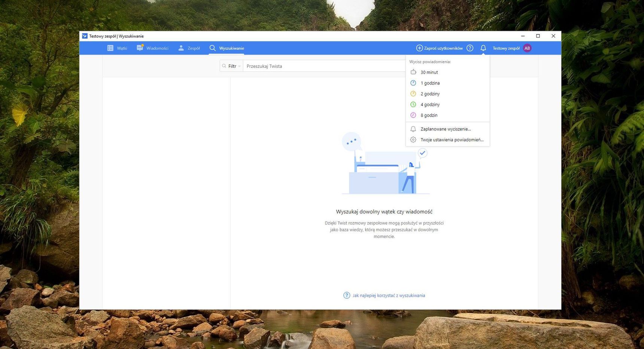Click blue clock icon next to 1 godzina

(x=413, y=83)
